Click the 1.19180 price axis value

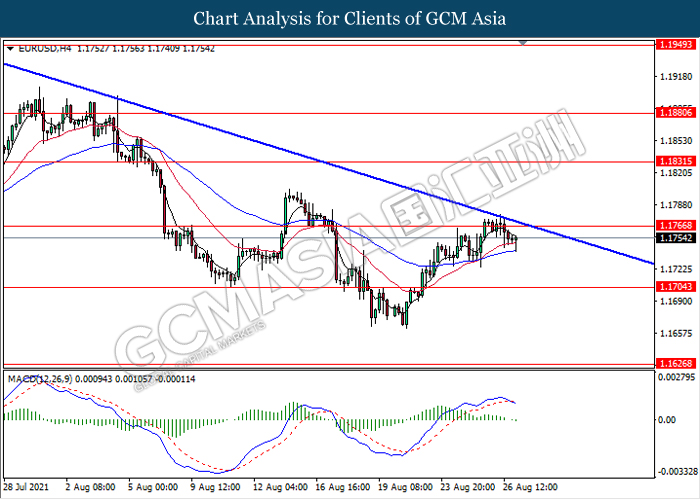(x=676, y=77)
